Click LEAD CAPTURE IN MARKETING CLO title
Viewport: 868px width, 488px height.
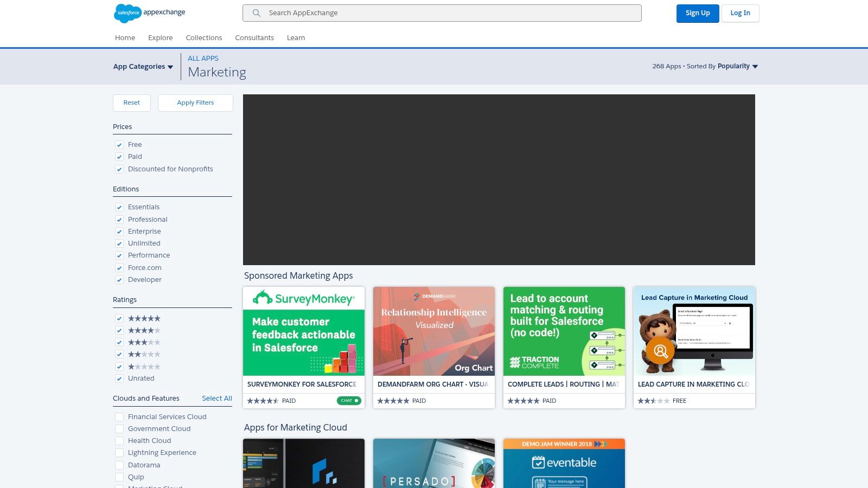pyautogui.click(x=693, y=384)
